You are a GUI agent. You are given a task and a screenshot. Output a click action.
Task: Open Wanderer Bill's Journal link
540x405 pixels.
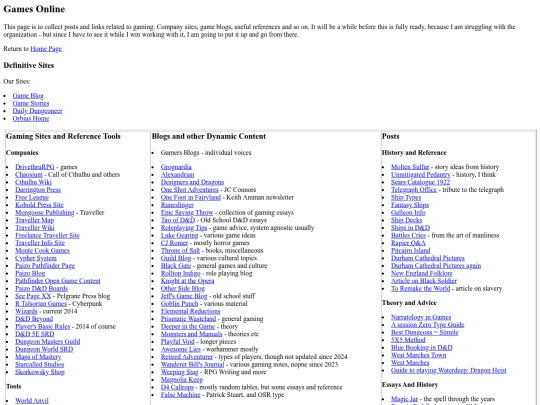coord(193,364)
